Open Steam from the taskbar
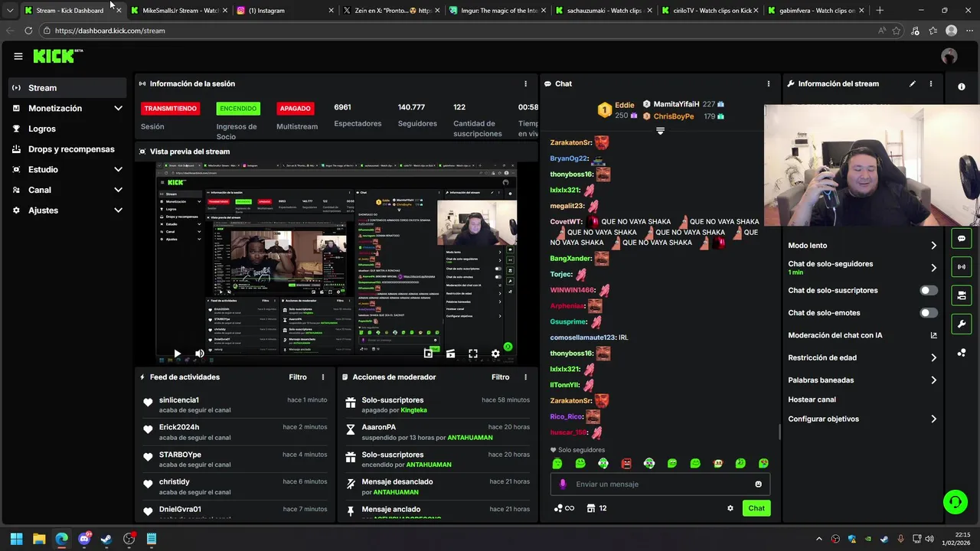Image resolution: width=980 pixels, height=551 pixels. (x=106, y=539)
